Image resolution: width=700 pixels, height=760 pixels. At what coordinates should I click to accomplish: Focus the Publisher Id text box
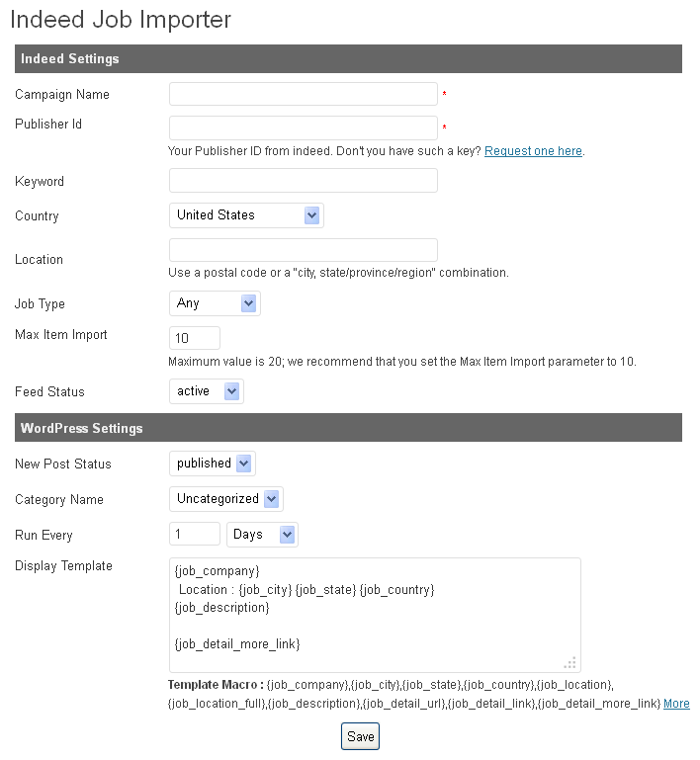303,127
